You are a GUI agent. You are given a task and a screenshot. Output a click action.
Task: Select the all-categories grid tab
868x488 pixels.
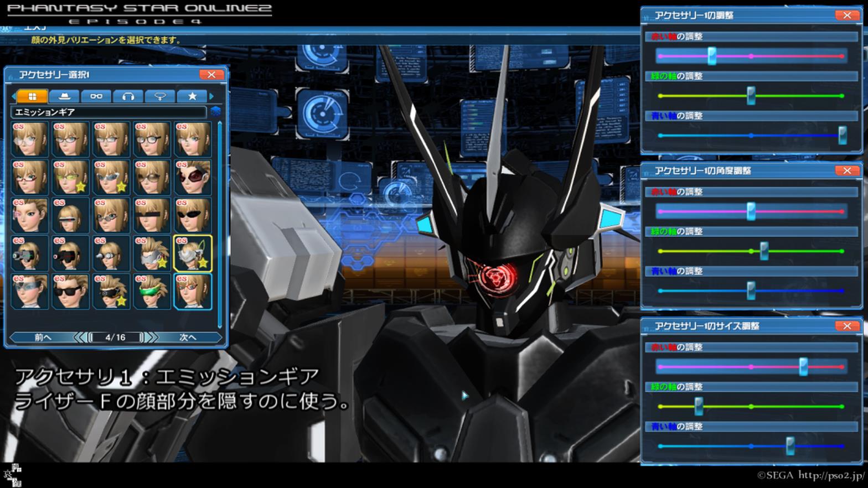pyautogui.click(x=32, y=96)
